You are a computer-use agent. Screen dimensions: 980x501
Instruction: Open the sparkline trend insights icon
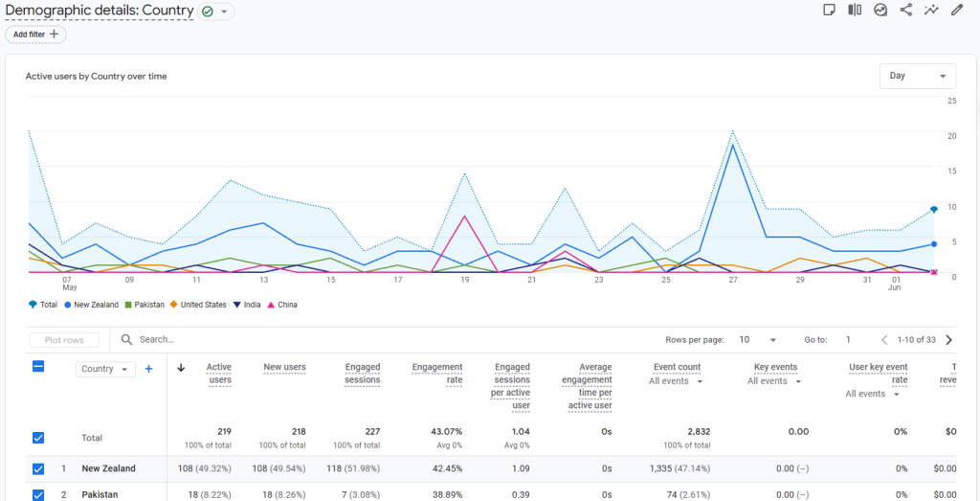click(932, 10)
